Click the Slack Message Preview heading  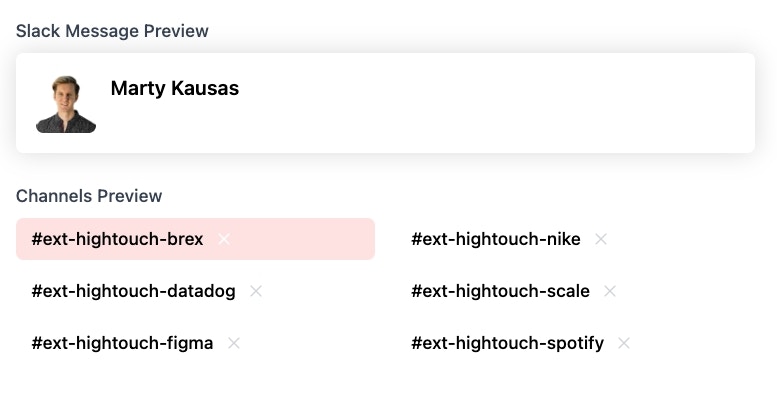point(112,31)
